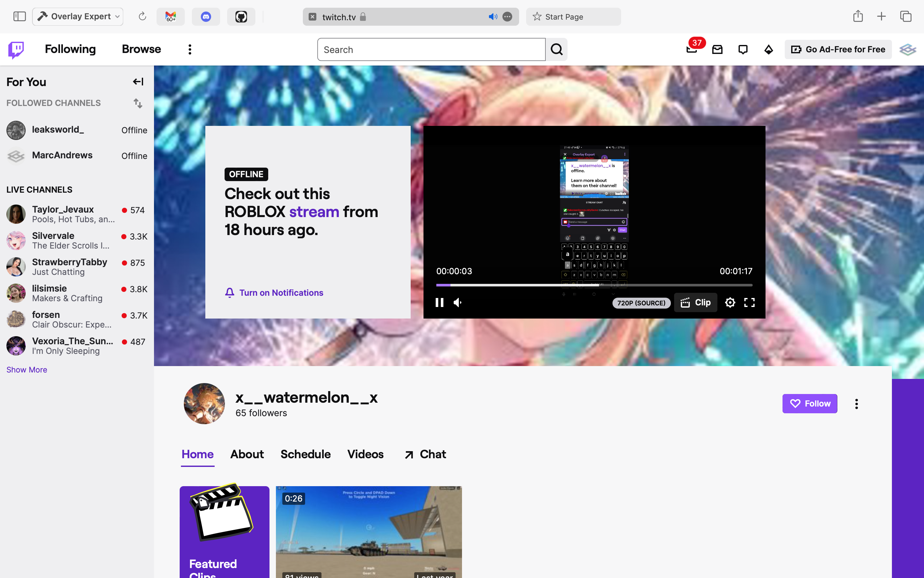Open the Browse page
This screenshot has height=578, width=924.
coord(141,49)
